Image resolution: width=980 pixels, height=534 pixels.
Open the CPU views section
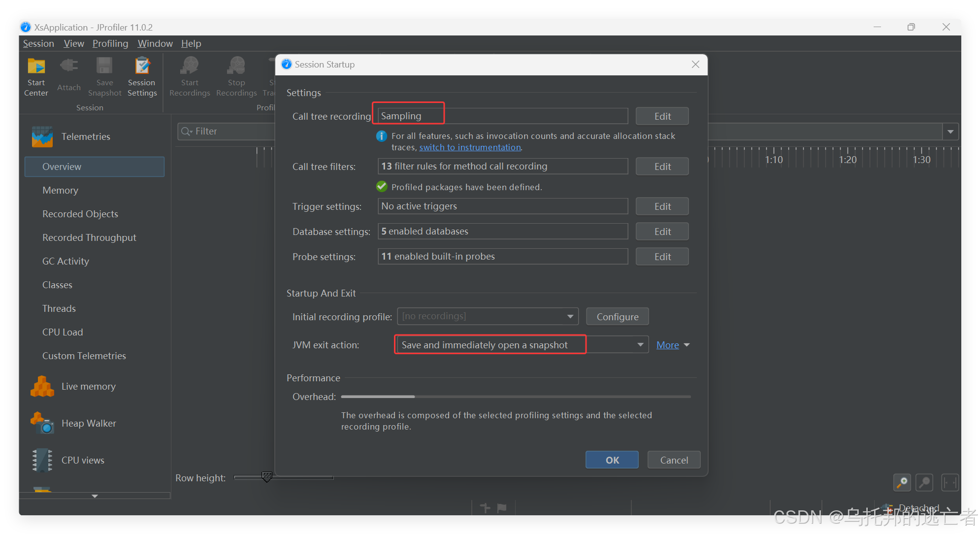(82, 460)
